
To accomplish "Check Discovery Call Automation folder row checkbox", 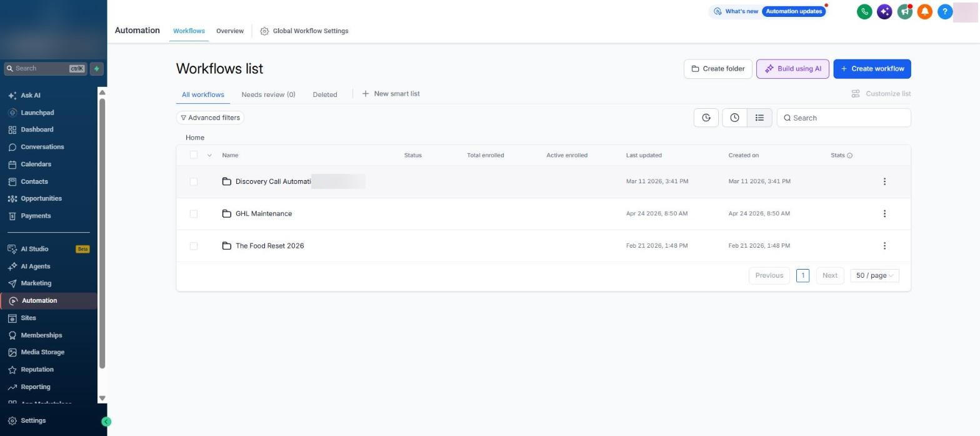I will (x=194, y=181).
